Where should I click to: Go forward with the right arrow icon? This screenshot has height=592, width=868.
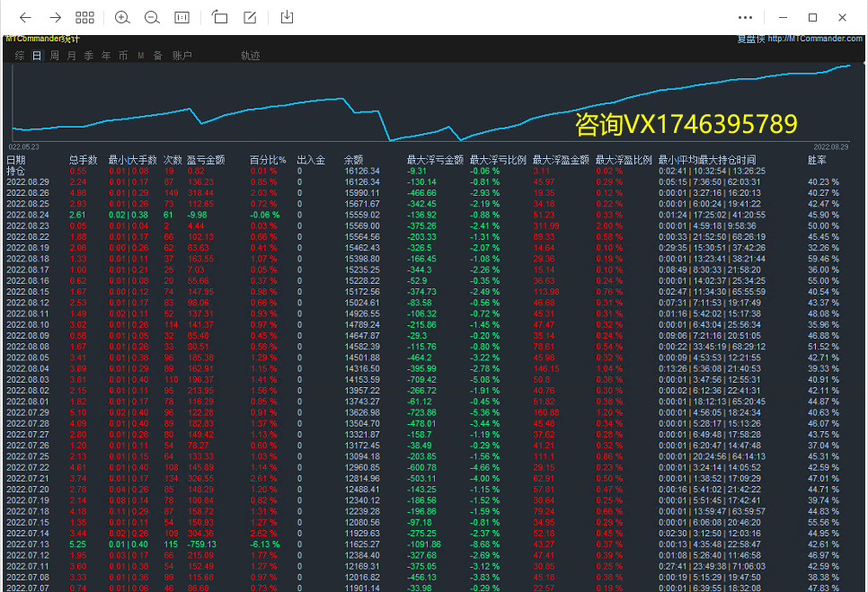coord(56,18)
